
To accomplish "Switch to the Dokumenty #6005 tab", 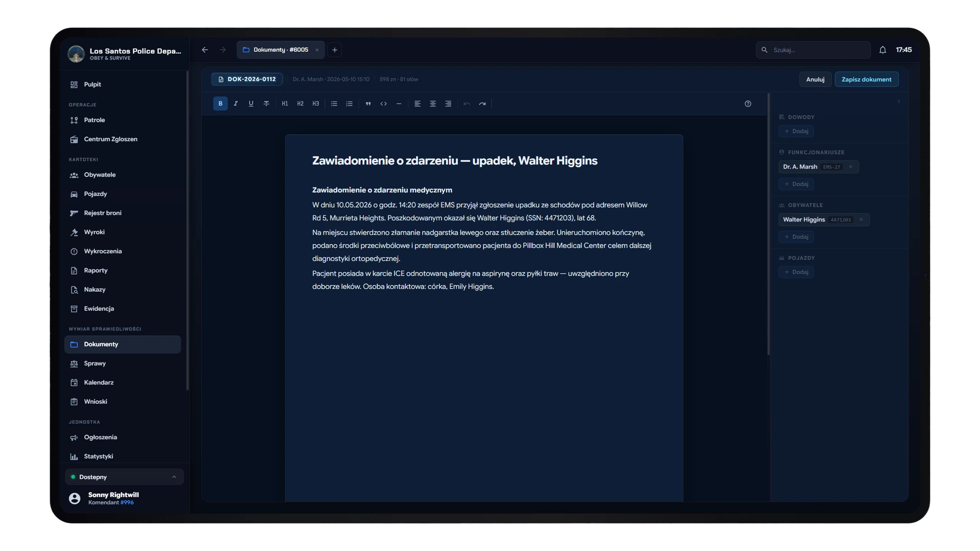I will pos(281,50).
